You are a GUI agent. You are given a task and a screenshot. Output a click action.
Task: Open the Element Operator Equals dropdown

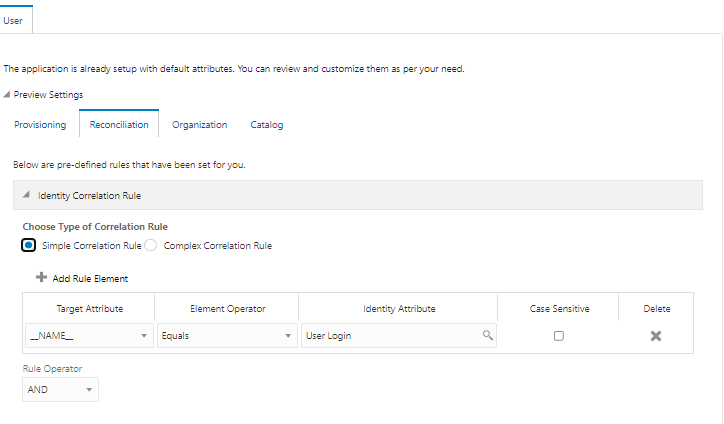[x=288, y=336]
